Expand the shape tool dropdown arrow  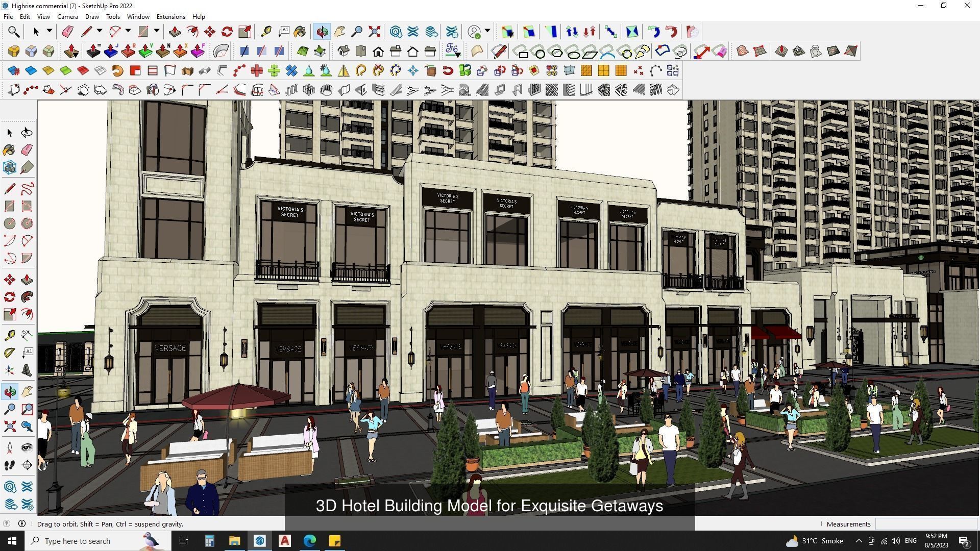click(157, 31)
